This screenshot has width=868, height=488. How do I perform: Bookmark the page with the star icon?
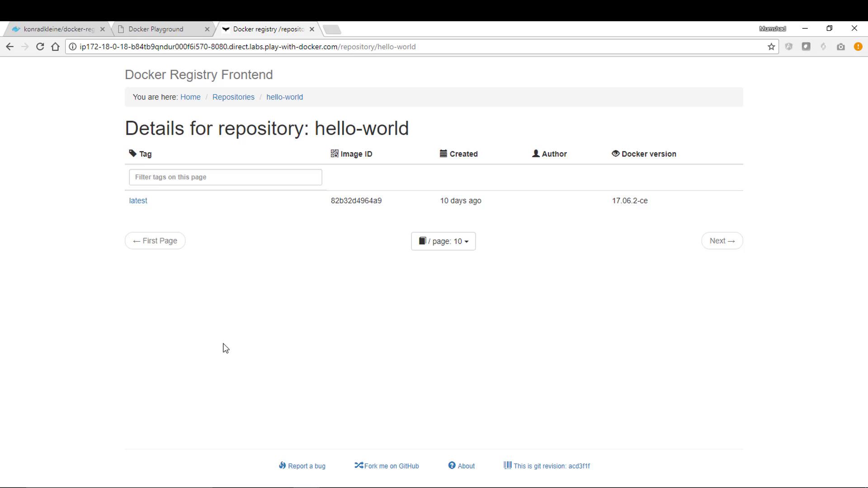[x=771, y=47]
